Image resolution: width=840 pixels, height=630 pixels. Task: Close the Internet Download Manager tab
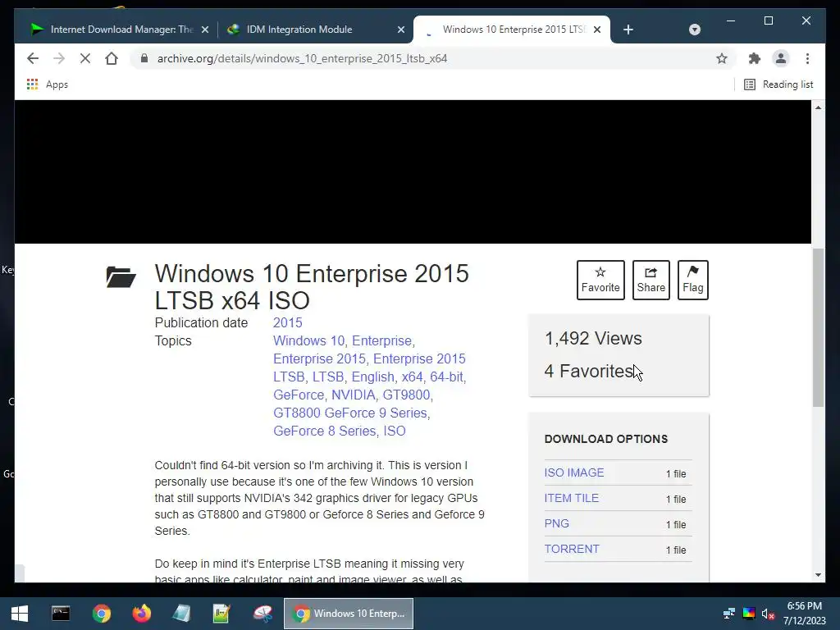pyautogui.click(x=204, y=30)
